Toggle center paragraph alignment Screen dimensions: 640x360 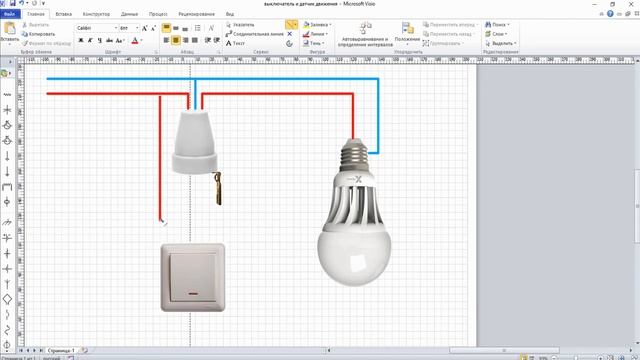176,40
